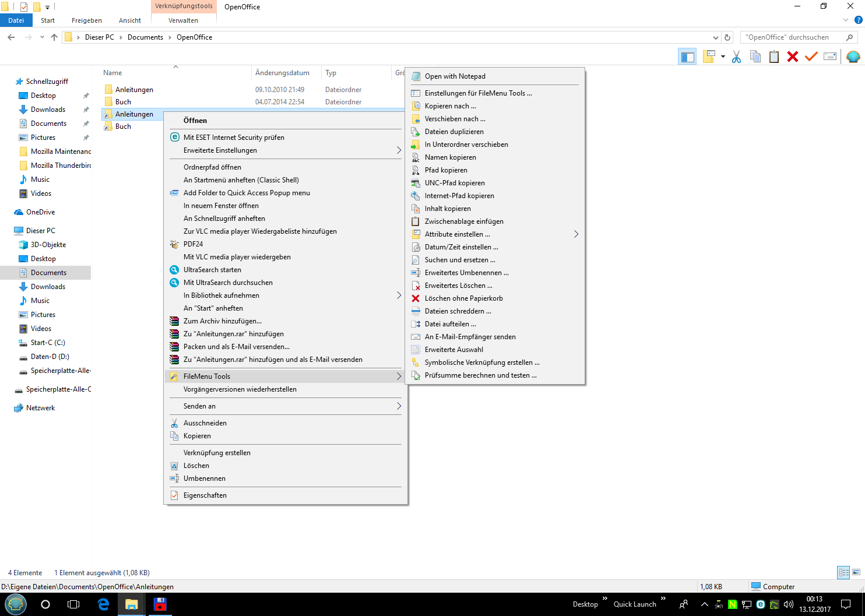Image resolution: width=865 pixels, height=616 pixels.
Task: Switch to large thumbnails view button
Action: pyautogui.click(x=856, y=572)
